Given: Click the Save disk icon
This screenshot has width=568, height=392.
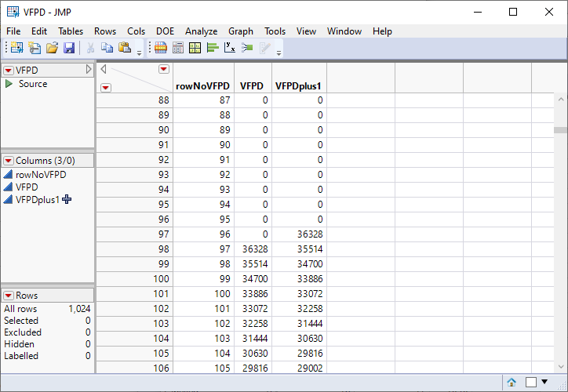Looking at the screenshot, I should click(69, 49).
